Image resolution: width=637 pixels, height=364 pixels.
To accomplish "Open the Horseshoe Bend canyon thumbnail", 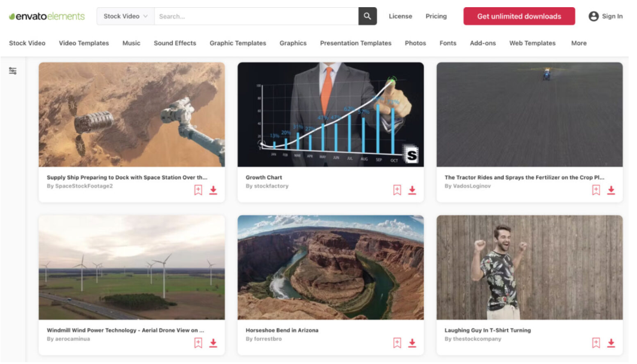I will 330,267.
